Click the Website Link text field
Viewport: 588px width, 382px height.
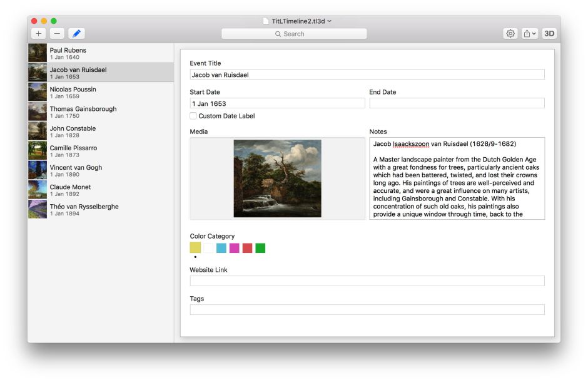[x=367, y=281]
